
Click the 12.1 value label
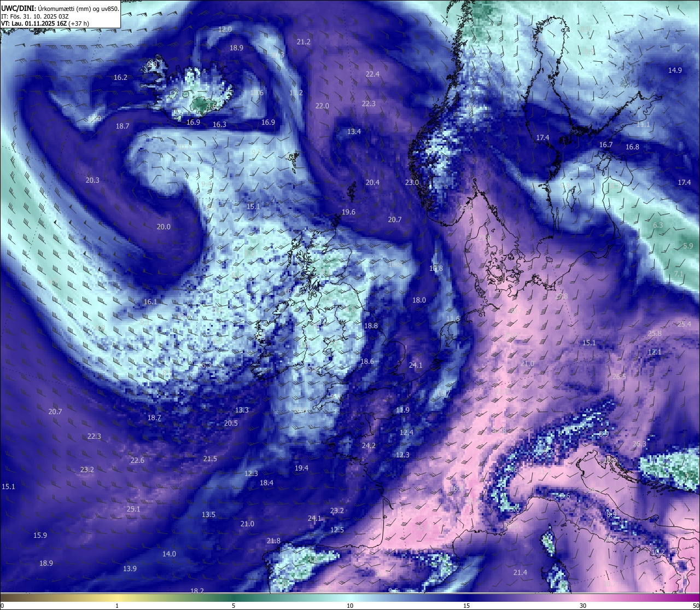[x=655, y=352]
